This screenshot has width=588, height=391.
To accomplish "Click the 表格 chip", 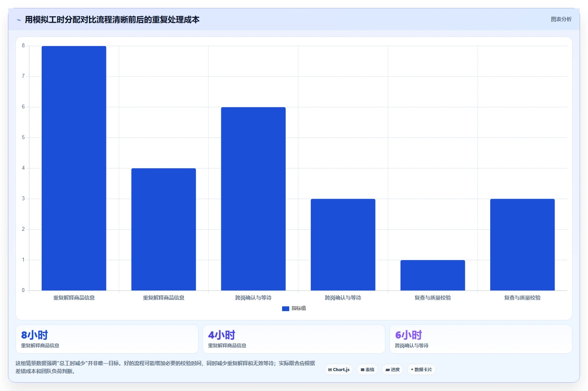I will (367, 370).
